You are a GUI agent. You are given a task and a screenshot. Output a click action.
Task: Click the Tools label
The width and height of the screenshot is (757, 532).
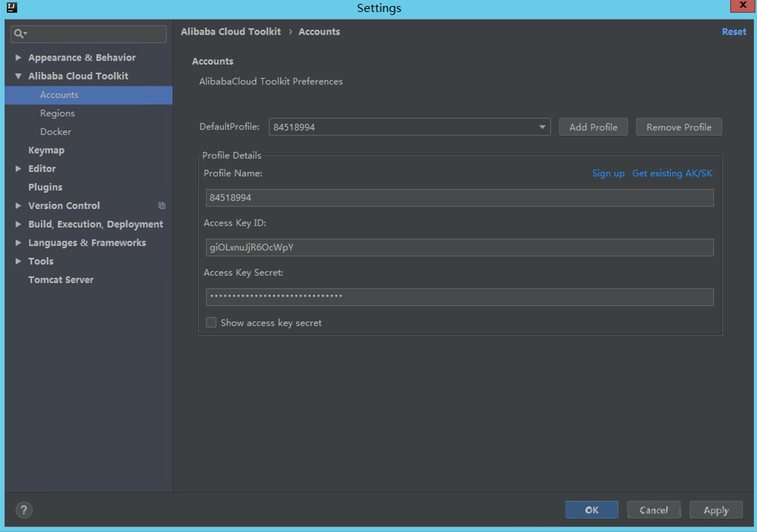coord(41,261)
